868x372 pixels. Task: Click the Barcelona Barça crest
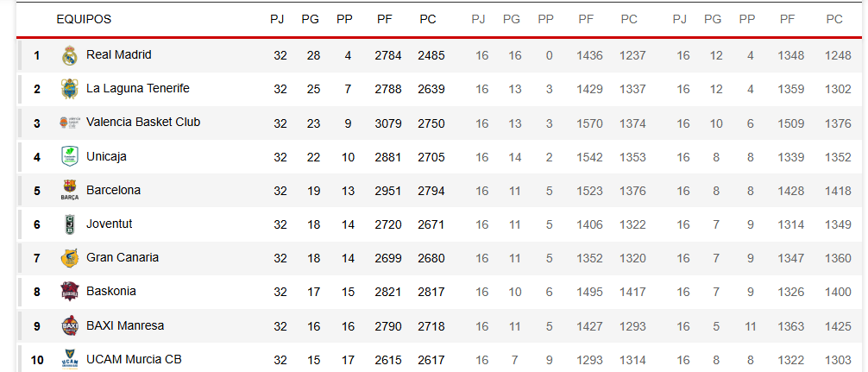click(70, 191)
